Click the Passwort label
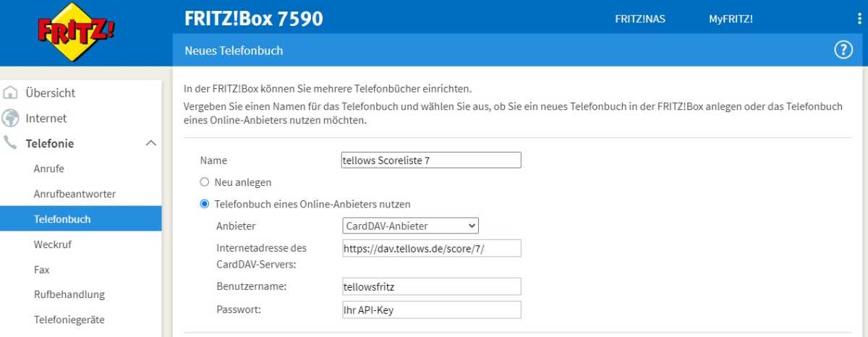Image resolution: width=868 pixels, height=337 pixels. coord(238,310)
